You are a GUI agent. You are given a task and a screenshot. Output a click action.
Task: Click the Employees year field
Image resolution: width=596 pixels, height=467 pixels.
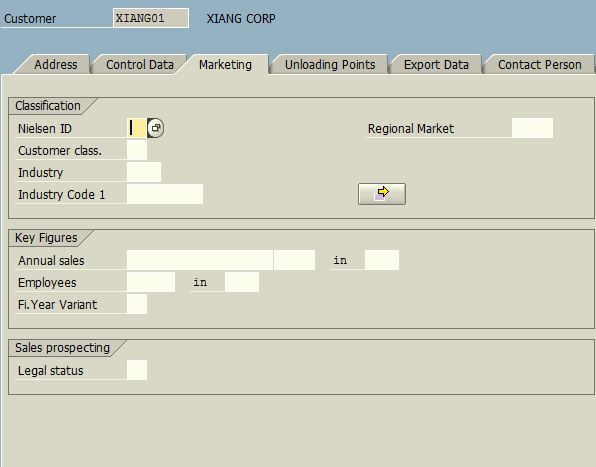click(x=242, y=282)
